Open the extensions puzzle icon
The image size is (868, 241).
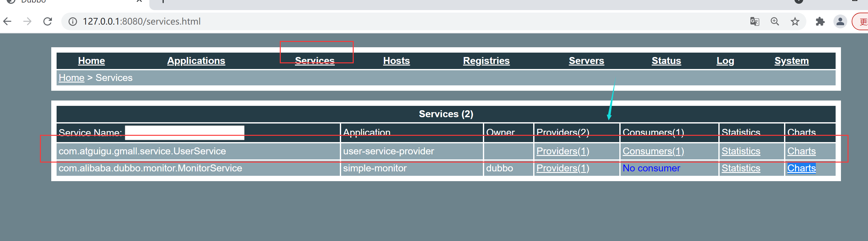tap(820, 22)
